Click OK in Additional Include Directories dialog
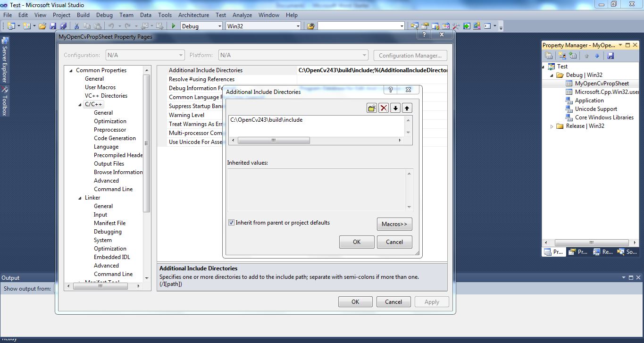This screenshot has height=343, width=644. coord(357,242)
